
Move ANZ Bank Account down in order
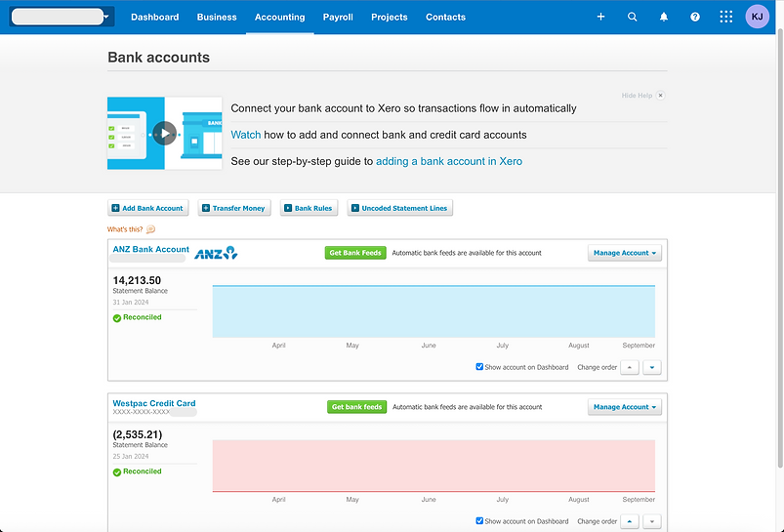(652, 367)
